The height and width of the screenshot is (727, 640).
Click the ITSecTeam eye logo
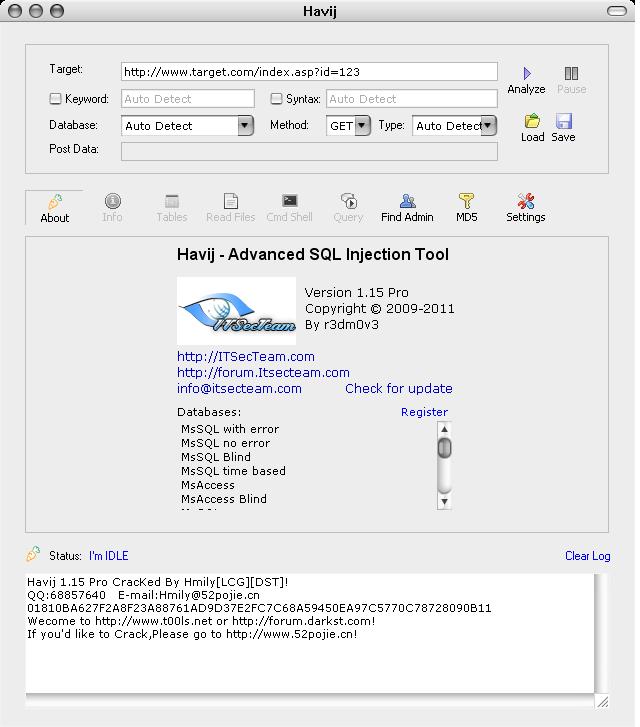[x=237, y=311]
